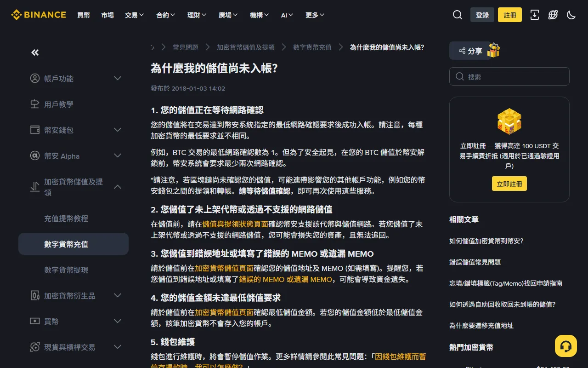
Task: Click the 買幣 cash icon
Action: click(x=35, y=321)
